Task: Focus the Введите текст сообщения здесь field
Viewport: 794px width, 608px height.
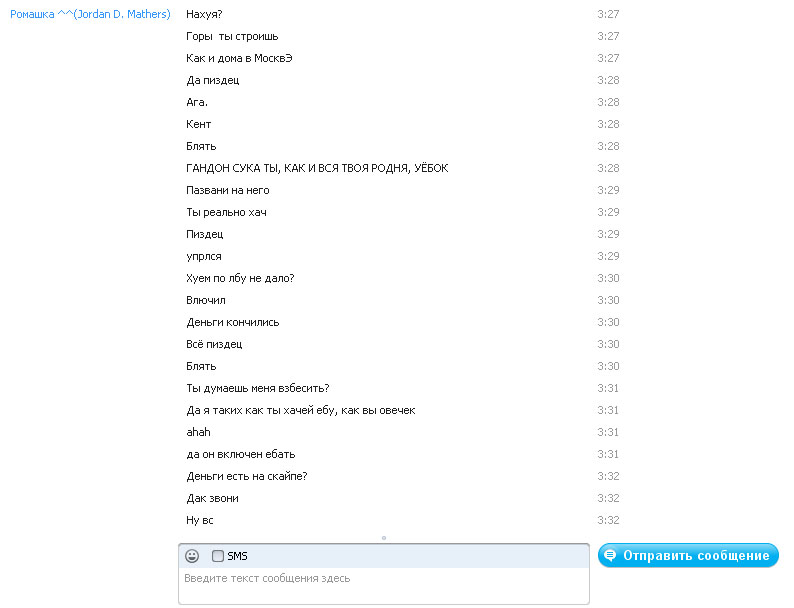Action: (384, 585)
